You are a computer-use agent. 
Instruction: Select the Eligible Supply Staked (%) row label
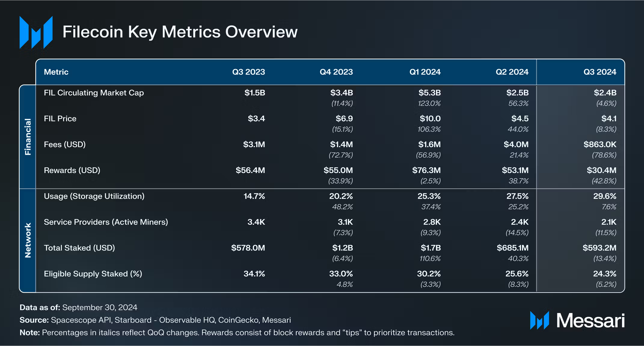93,274
